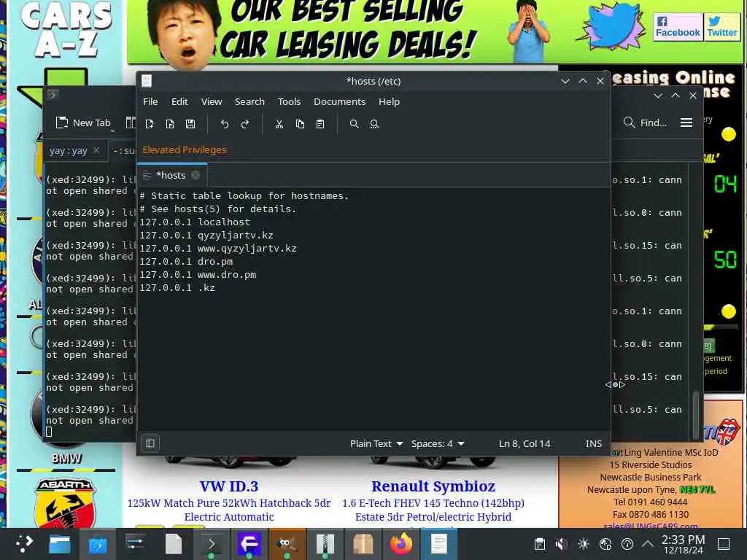Close the *hosts document tab
Image resolution: width=747 pixels, height=560 pixels.
coord(196,175)
